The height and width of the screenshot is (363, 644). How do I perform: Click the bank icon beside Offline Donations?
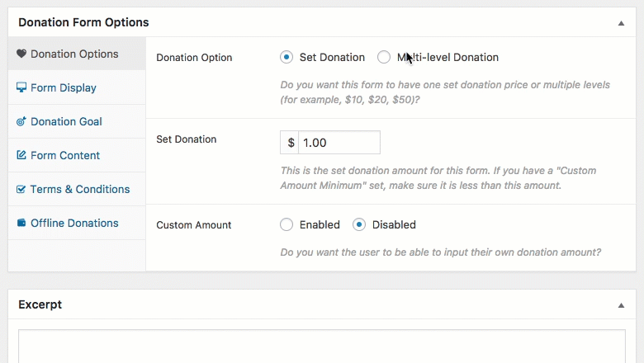(x=21, y=224)
